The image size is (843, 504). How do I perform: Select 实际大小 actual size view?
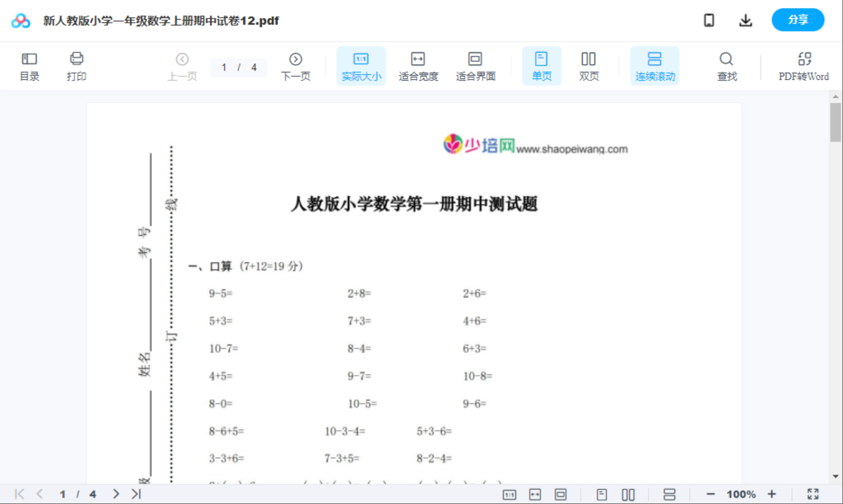coord(361,65)
